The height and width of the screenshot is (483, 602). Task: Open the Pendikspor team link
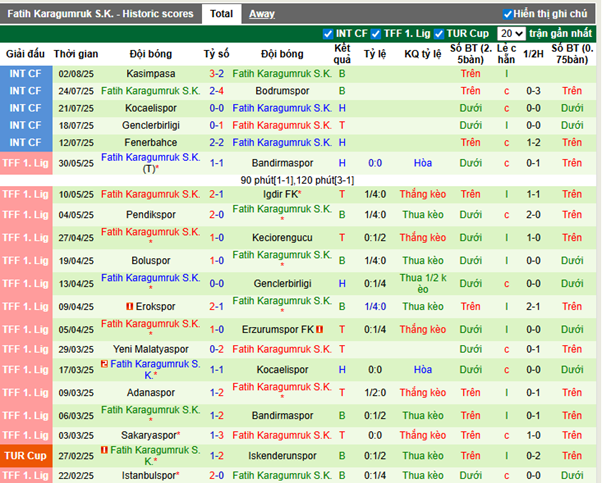click(151, 215)
